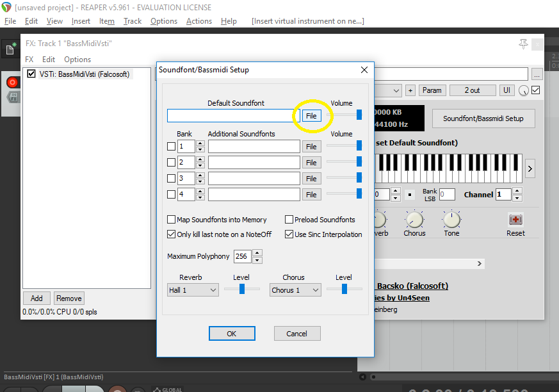
Task: Click the Reset icon in BassMidiVsti
Action: point(515,219)
